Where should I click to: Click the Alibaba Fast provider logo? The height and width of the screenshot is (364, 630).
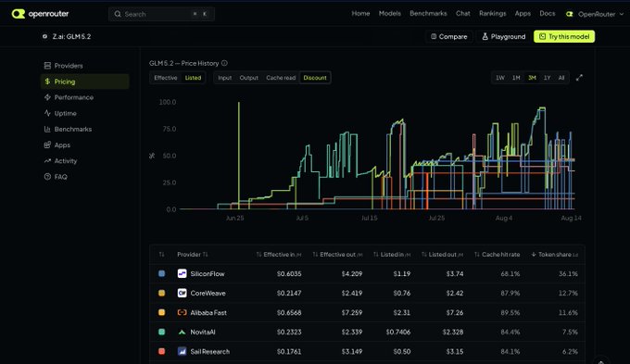(x=182, y=312)
